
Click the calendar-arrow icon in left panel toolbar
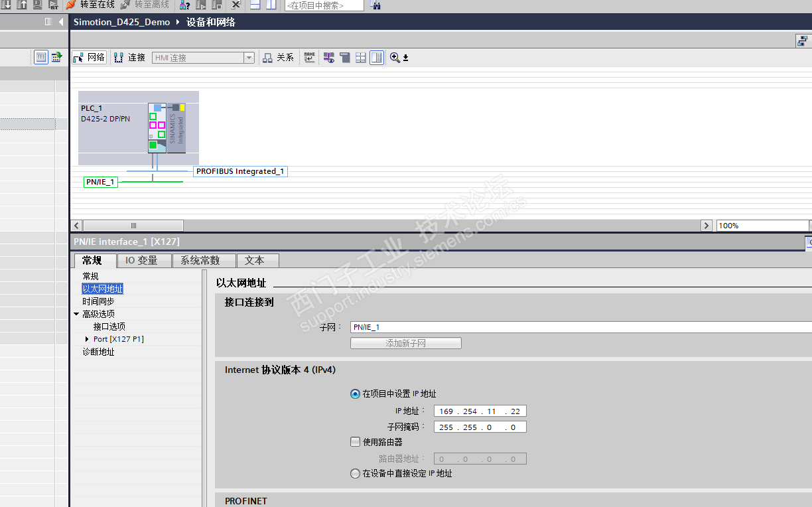click(57, 58)
